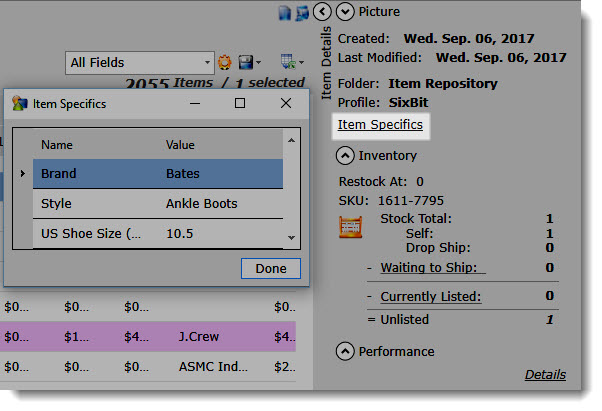Open the Currently Listed link
This screenshot has height=411, width=602.
(430, 296)
